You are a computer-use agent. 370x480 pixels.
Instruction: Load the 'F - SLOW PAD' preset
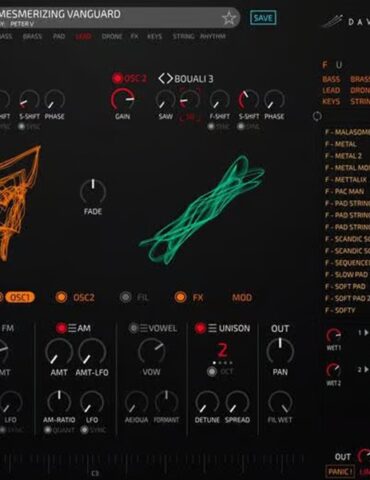click(347, 275)
